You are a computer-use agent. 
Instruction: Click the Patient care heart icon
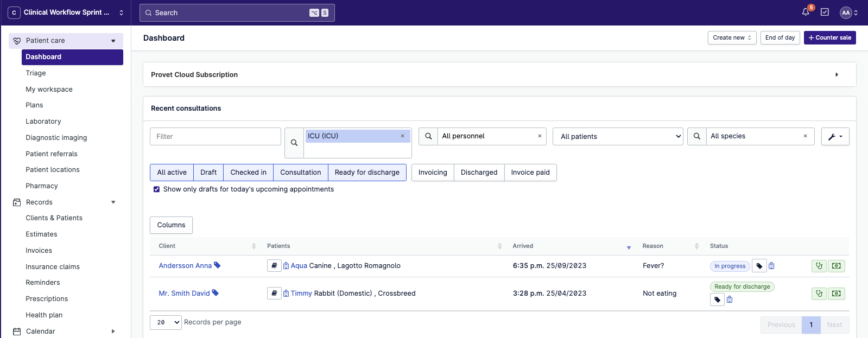[17, 41]
